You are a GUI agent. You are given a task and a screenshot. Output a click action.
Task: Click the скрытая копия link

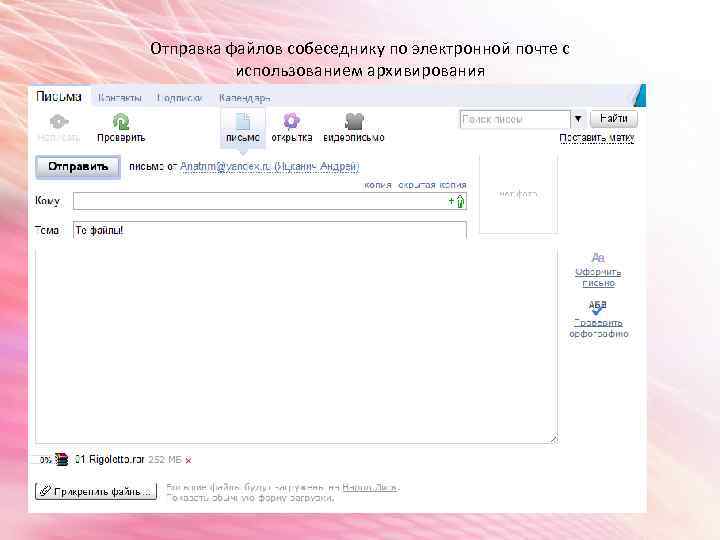[x=432, y=185]
